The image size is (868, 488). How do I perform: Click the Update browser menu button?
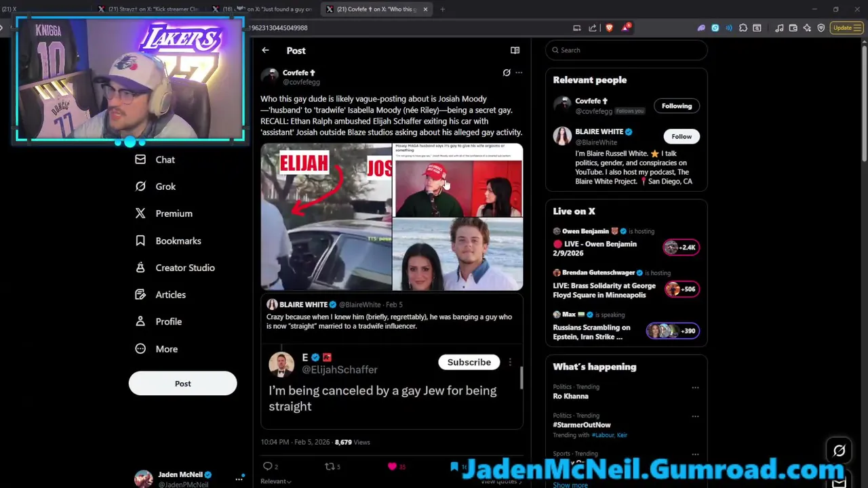point(846,28)
